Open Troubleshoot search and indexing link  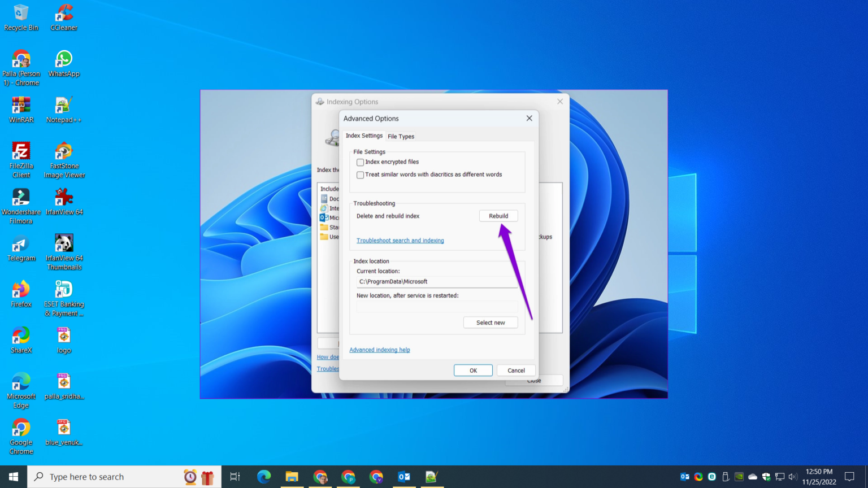400,241
